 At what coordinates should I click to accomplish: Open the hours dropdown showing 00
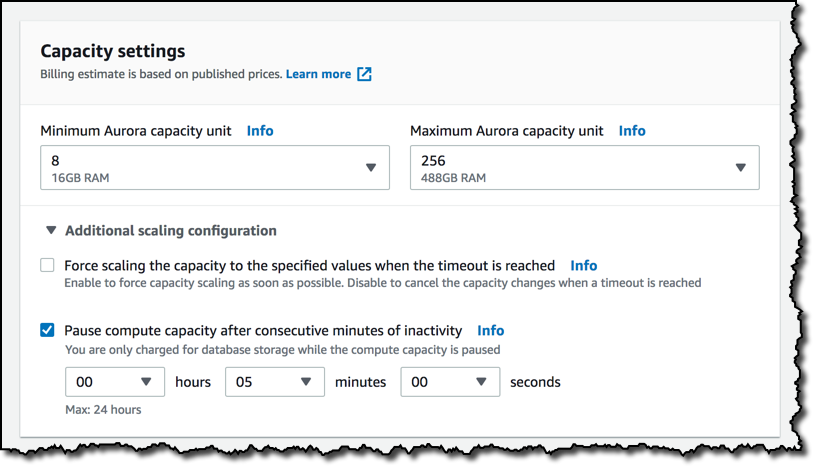(x=115, y=382)
